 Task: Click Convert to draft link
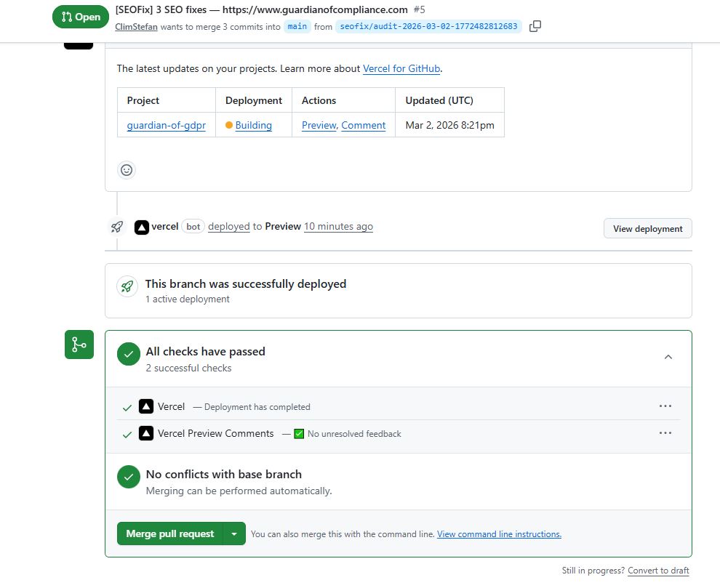coord(658,571)
